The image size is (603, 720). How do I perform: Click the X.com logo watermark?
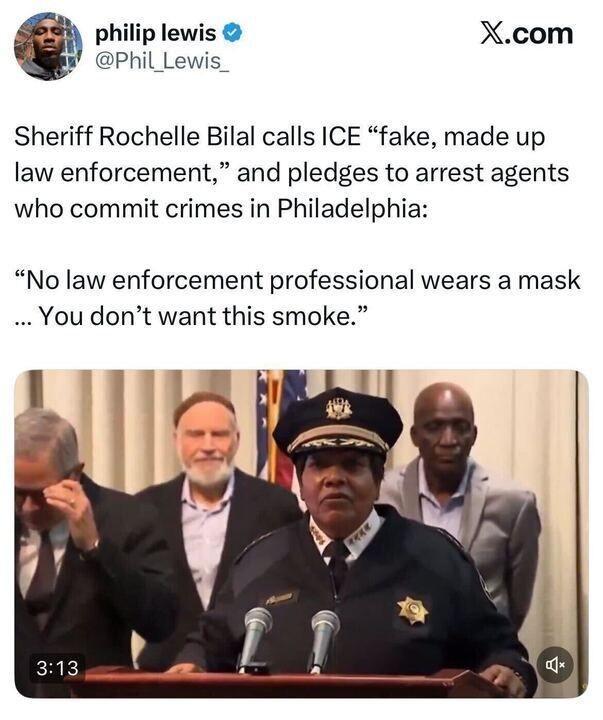coord(527,34)
